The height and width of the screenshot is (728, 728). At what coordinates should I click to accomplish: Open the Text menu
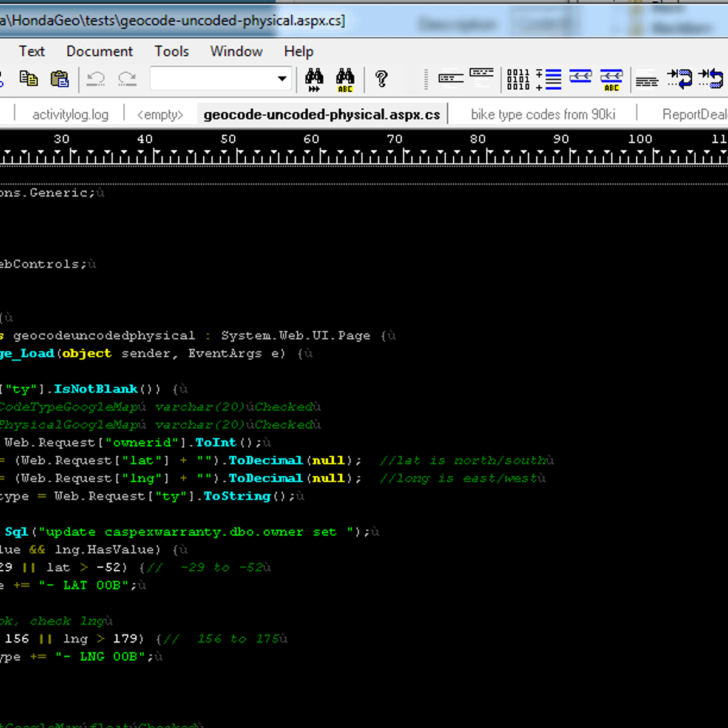[32, 52]
